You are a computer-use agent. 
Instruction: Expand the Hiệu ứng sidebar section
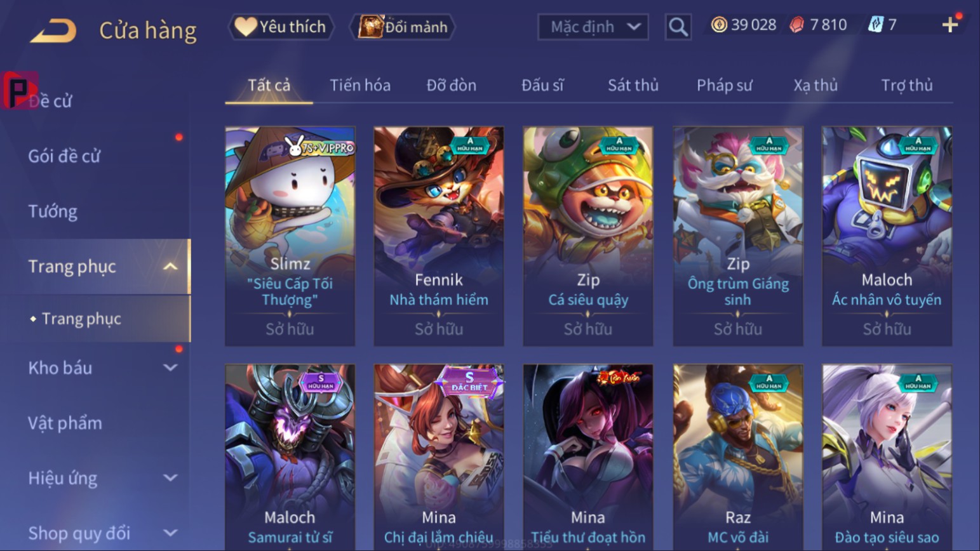tap(170, 478)
